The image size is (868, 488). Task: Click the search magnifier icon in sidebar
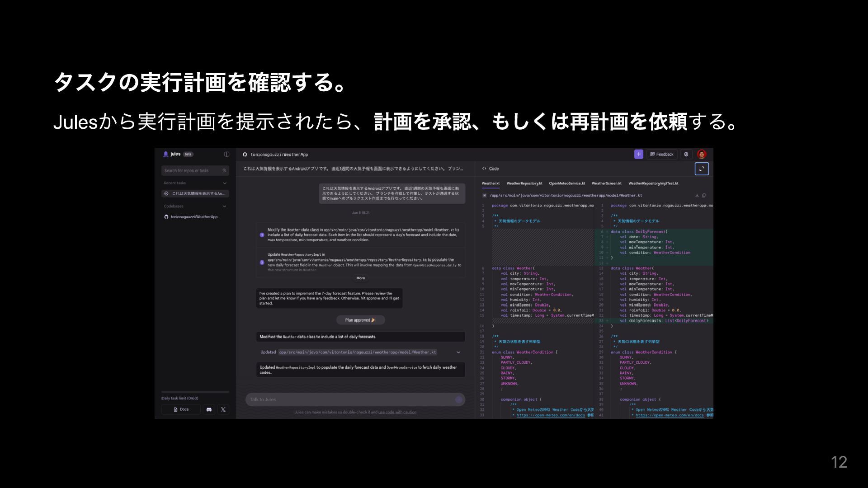[x=224, y=170]
